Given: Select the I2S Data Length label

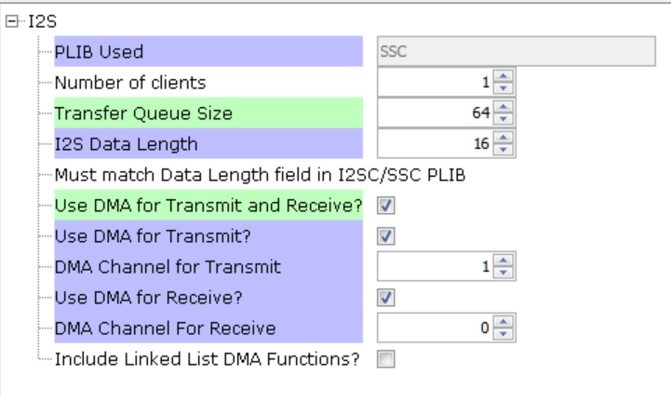Looking at the screenshot, I should 126,144.
